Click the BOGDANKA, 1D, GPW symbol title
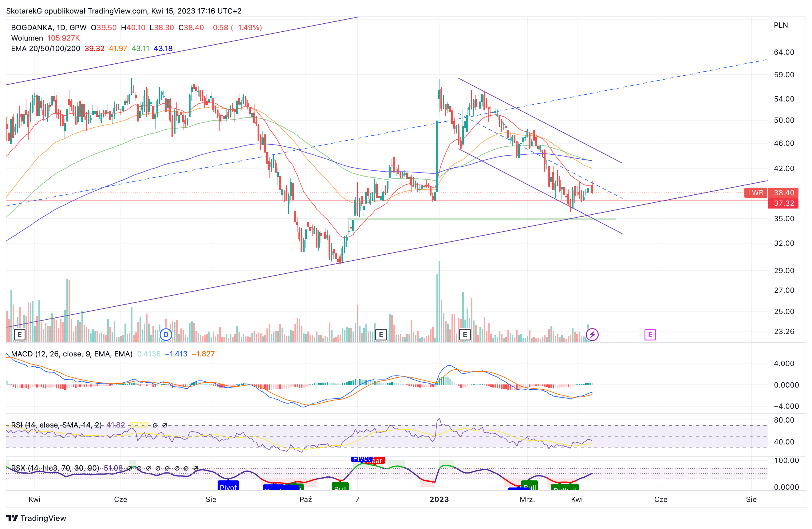The image size is (812, 529). [49, 28]
